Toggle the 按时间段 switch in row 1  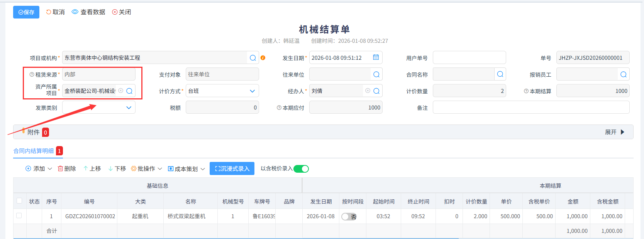point(349,217)
